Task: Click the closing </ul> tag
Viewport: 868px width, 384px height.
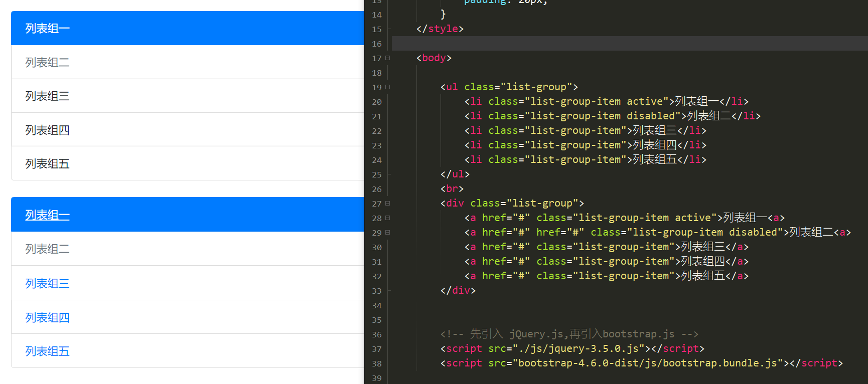Action: (455, 174)
